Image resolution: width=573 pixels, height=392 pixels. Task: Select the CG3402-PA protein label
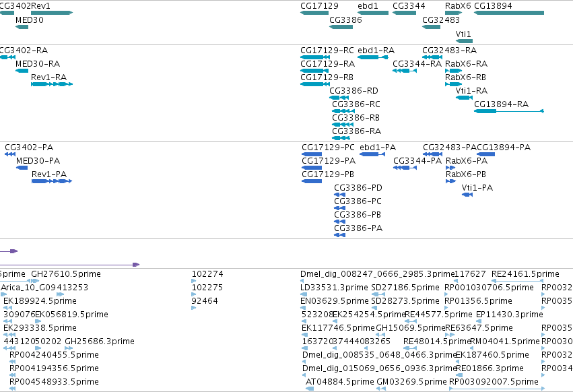(x=29, y=148)
